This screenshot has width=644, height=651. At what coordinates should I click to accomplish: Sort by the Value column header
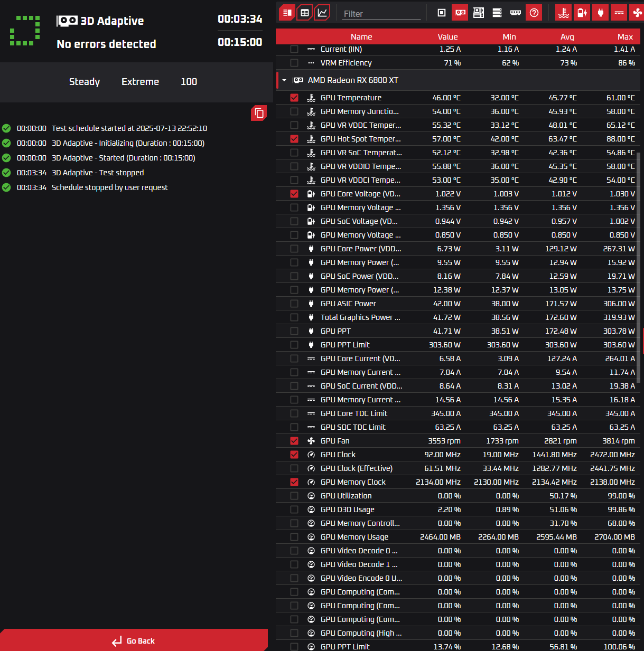click(x=447, y=37)
